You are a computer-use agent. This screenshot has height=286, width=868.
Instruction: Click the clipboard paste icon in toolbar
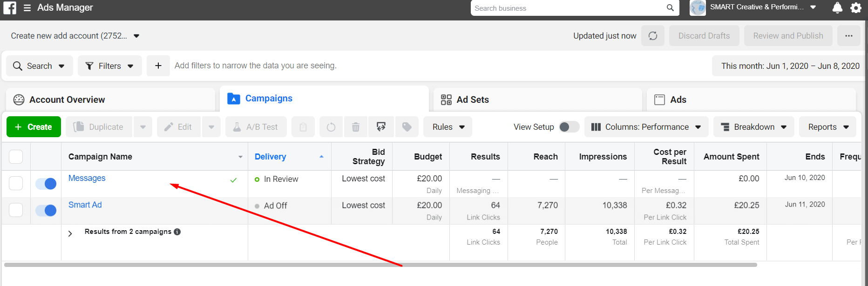[x=303, y=127]
